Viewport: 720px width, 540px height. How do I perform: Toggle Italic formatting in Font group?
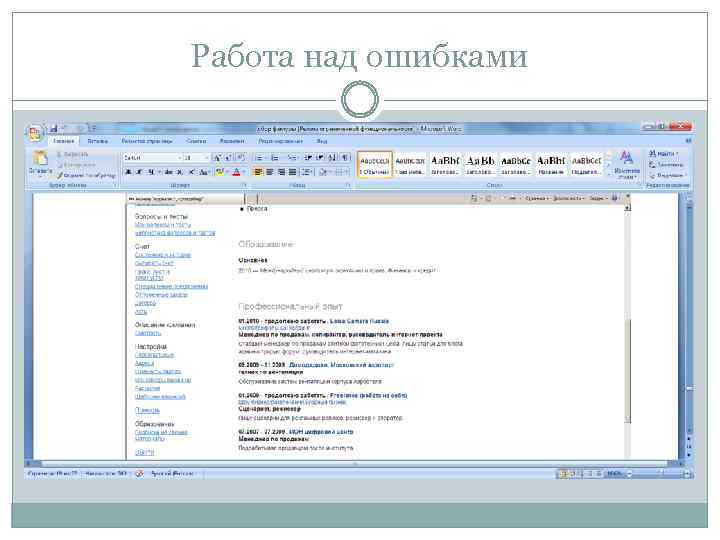click(139, 172)
